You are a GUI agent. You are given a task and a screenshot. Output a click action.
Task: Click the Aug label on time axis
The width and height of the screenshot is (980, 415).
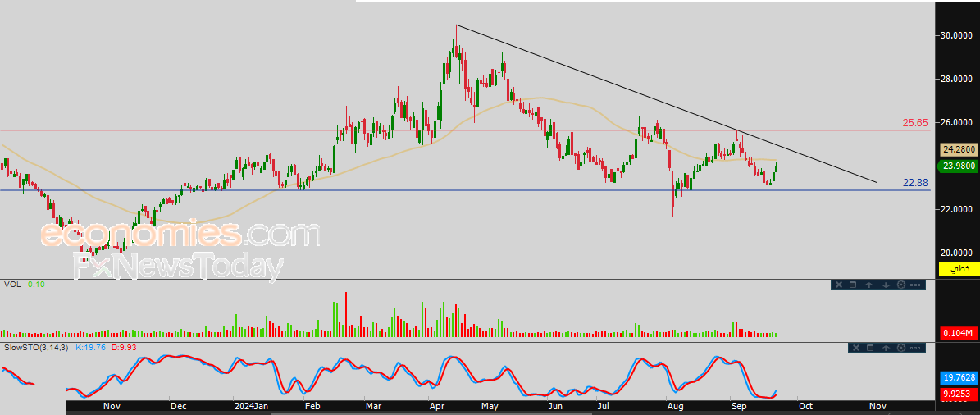[x=675, y=406]
